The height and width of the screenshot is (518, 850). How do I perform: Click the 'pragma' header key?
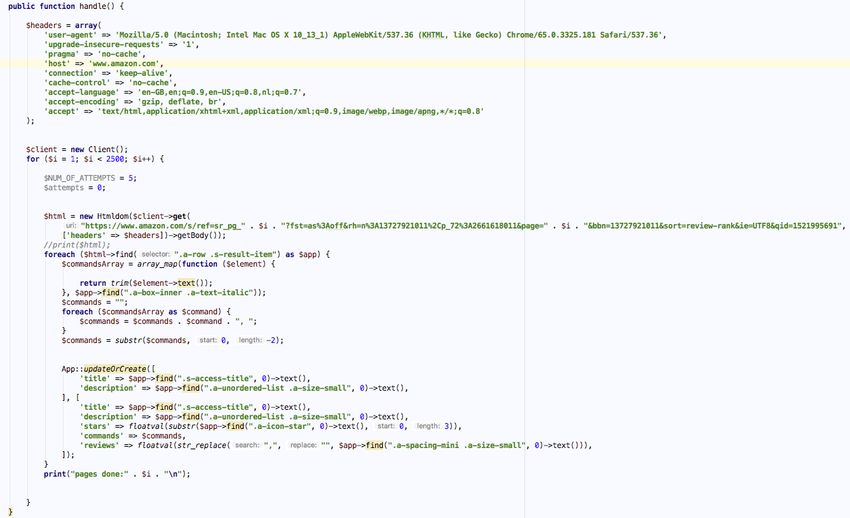(x=62, y=54)
